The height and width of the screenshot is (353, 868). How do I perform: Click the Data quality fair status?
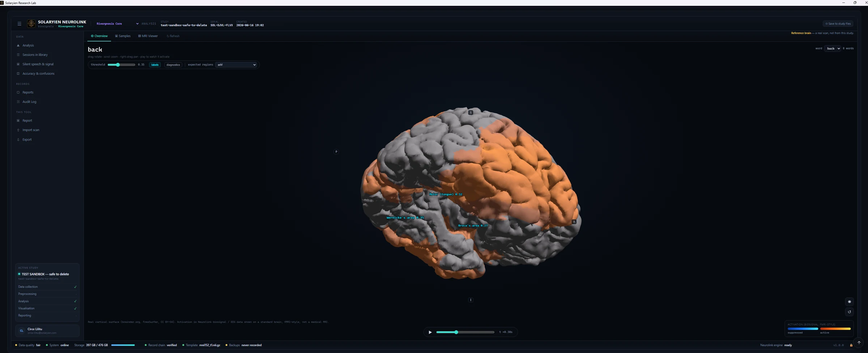click(28, 345)
